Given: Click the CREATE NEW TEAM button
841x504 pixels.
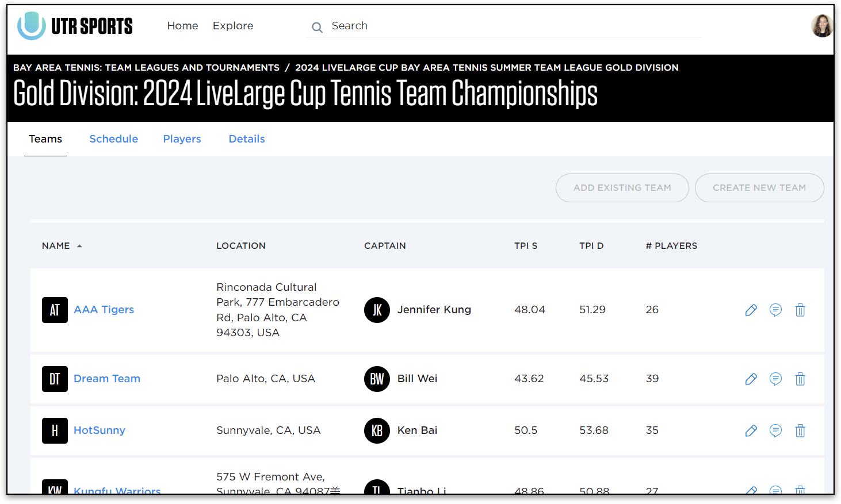Looking at the screenshot, I should (x=759, y=187).
